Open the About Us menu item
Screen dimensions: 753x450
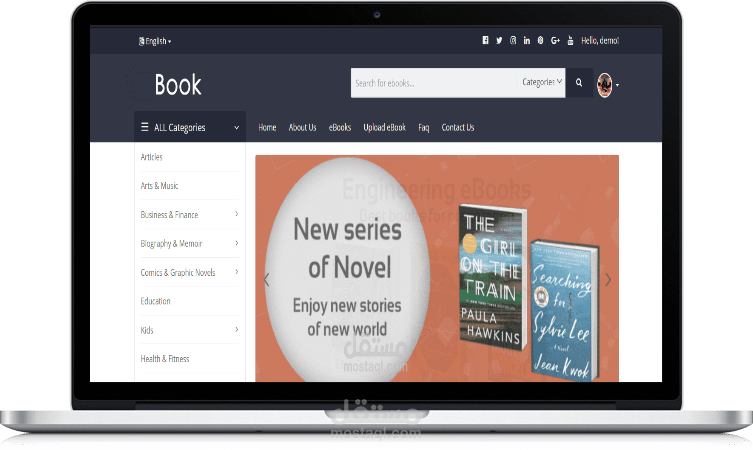click(x=303, y=127)
